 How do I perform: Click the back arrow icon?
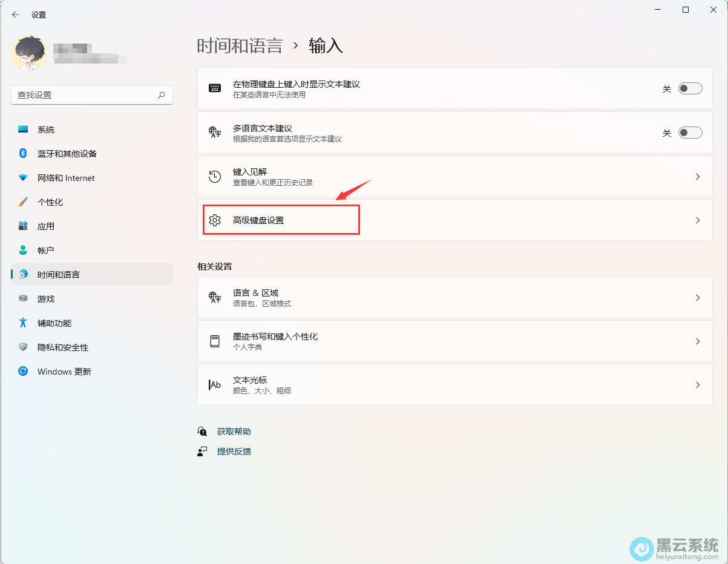coord(16,15)
